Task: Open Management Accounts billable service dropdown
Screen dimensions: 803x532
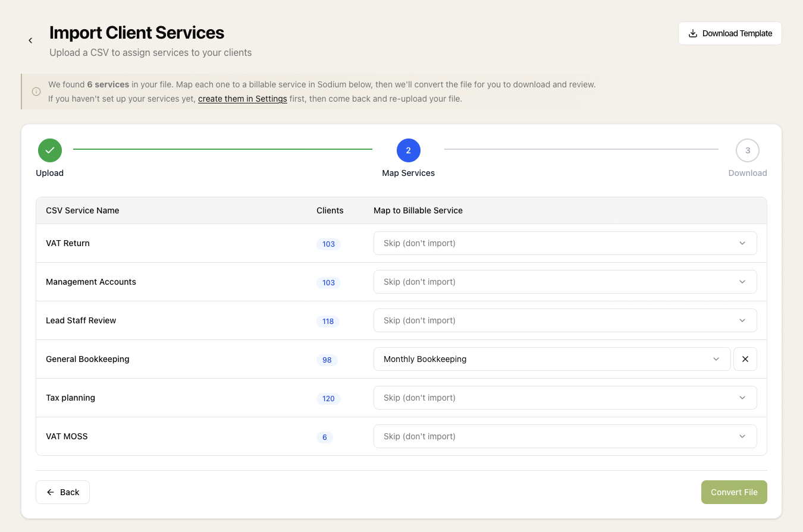Action: point(565,282)
